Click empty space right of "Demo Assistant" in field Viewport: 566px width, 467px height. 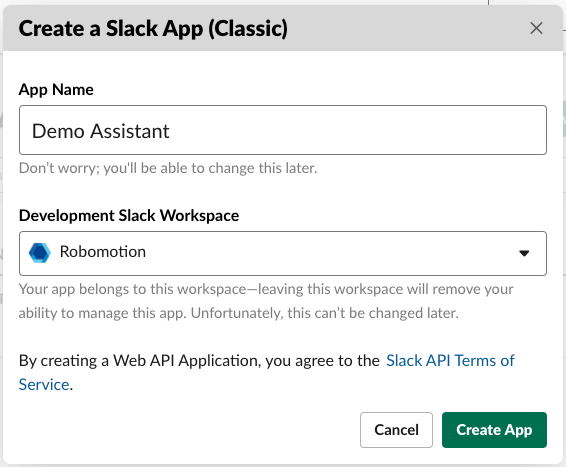coord(357,131)
